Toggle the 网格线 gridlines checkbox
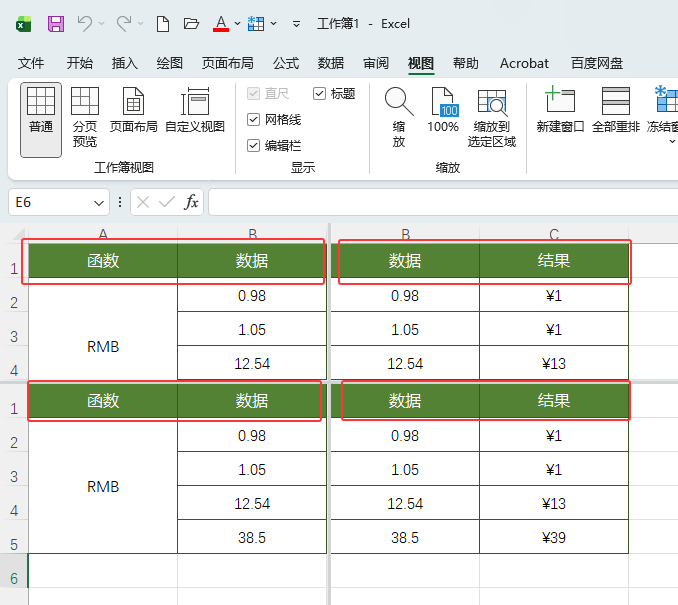The image size is (678, 605). click(x=253, y=119)
